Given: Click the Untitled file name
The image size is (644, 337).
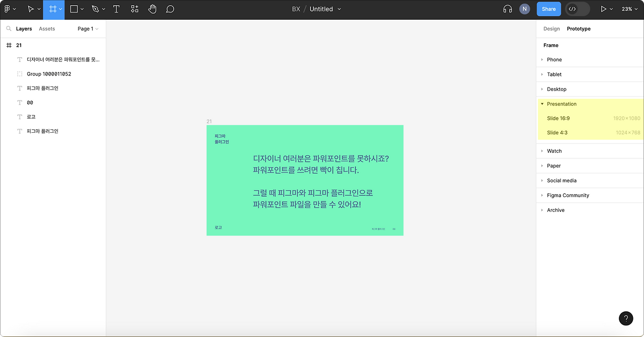Looking at the screenshot, I should pos(321,9).
